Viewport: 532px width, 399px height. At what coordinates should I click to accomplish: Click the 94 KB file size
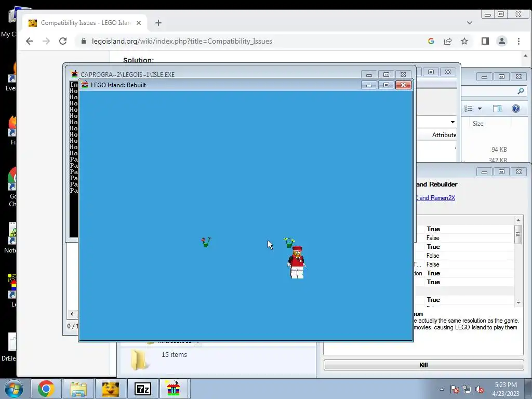(x=499, y=149)
